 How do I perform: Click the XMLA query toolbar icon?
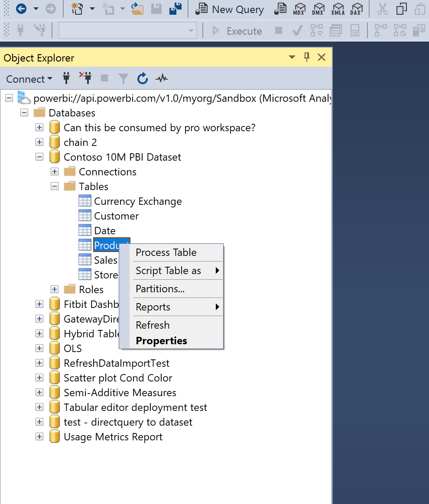point(338,9)
